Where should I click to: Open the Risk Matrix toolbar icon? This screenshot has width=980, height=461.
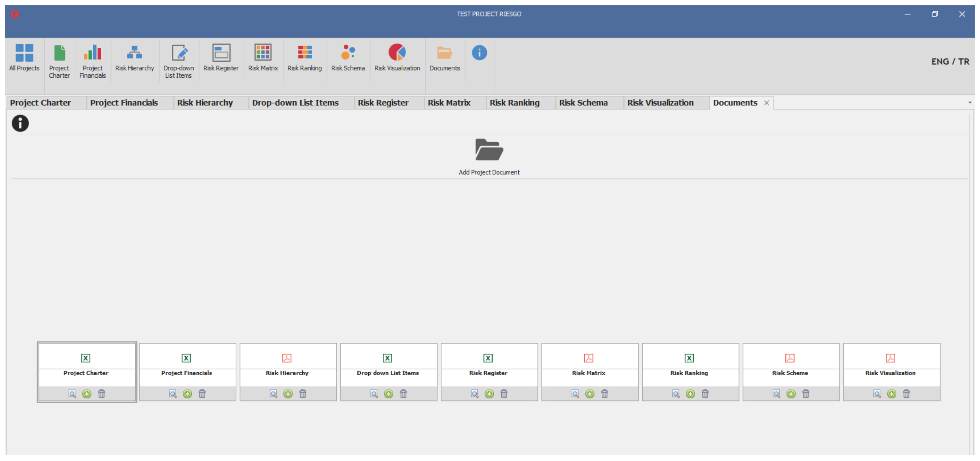point(263,53)
